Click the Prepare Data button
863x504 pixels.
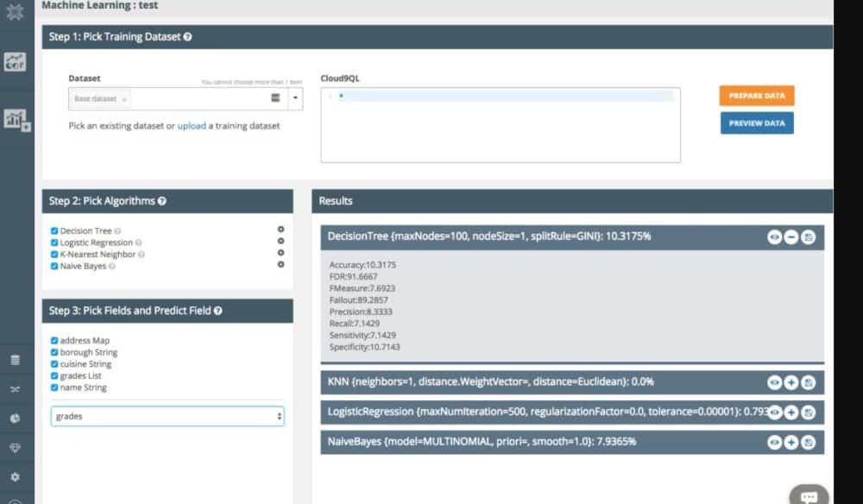point(756,96)
